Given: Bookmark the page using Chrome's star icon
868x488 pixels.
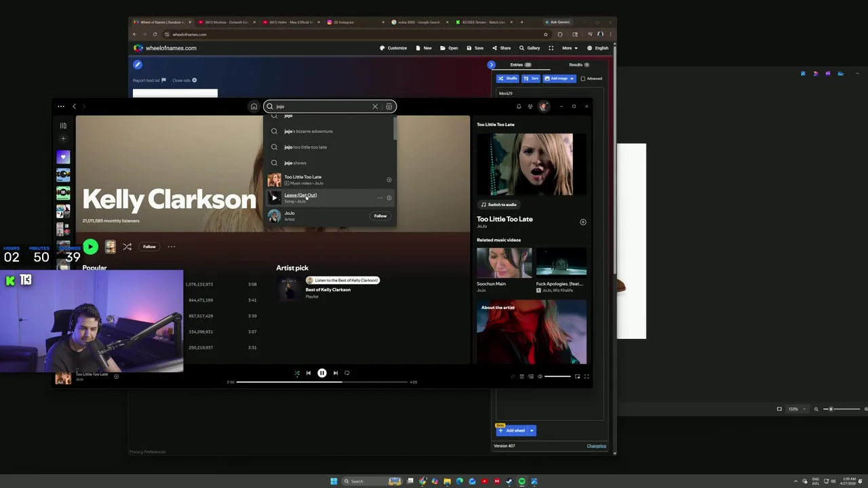Looking at the screenshot, I should coord(545,35).
